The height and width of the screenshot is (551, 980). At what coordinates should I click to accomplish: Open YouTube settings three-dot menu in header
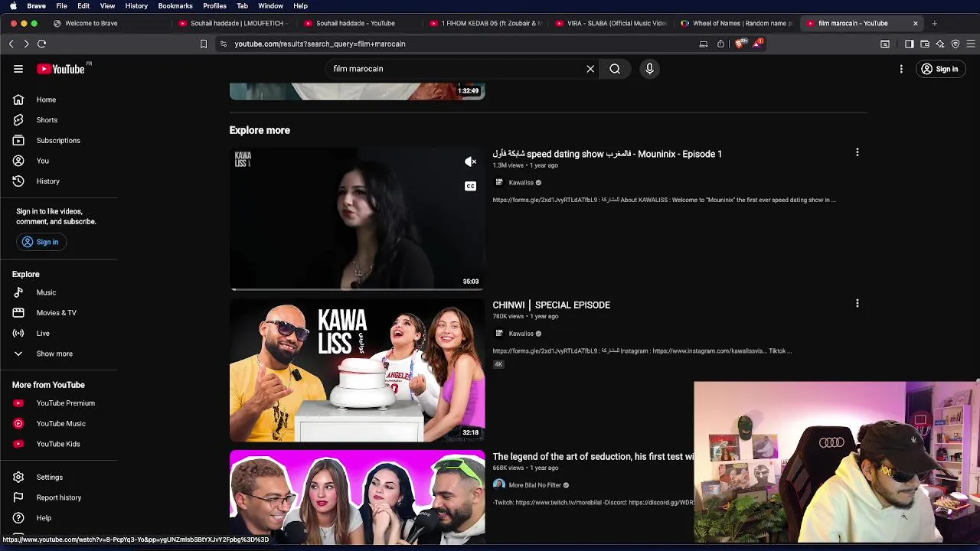901,69
